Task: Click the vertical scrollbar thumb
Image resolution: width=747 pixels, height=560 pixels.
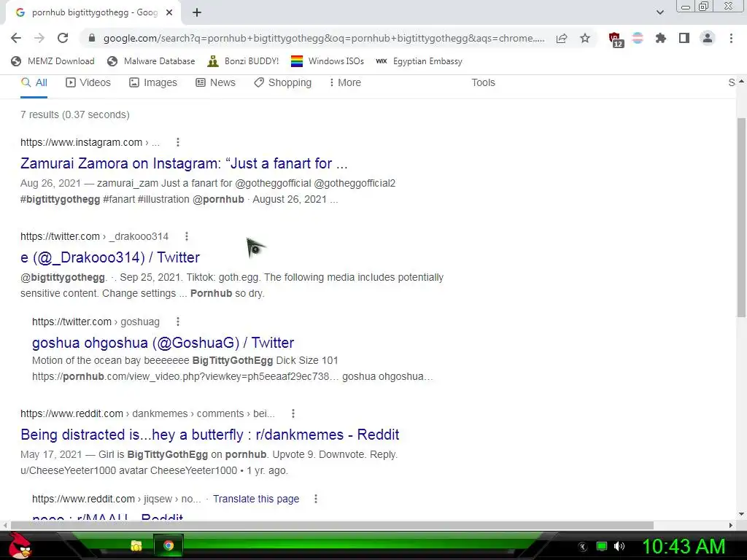Action: coord(741,217)
